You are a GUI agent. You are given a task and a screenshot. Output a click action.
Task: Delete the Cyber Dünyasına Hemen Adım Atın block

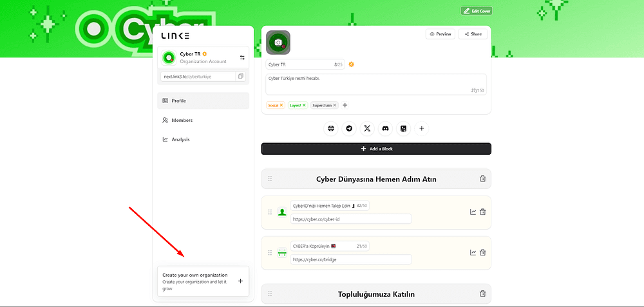pyautogui.click(x=482, y=179)
